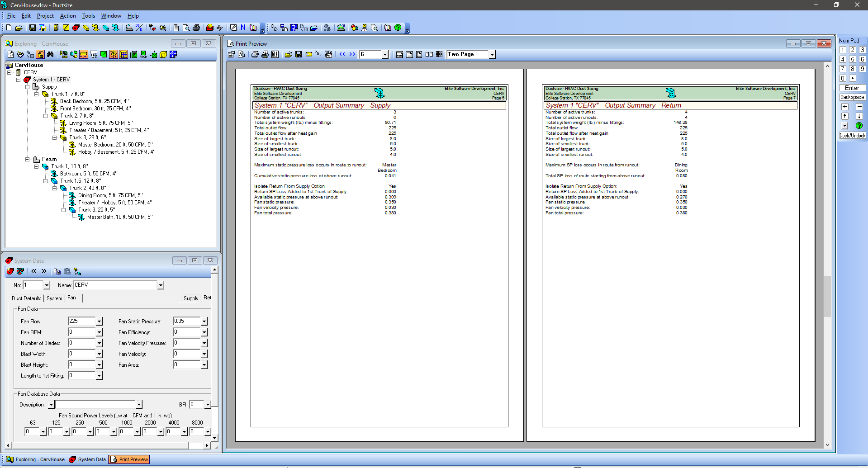Open the BFI dropdown arrow
This screenshot has height=468, width=868.
click(208, 405)
